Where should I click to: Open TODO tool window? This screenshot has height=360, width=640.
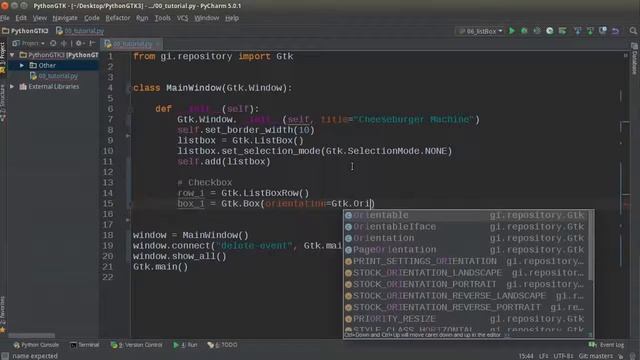[x=222, y=345]
